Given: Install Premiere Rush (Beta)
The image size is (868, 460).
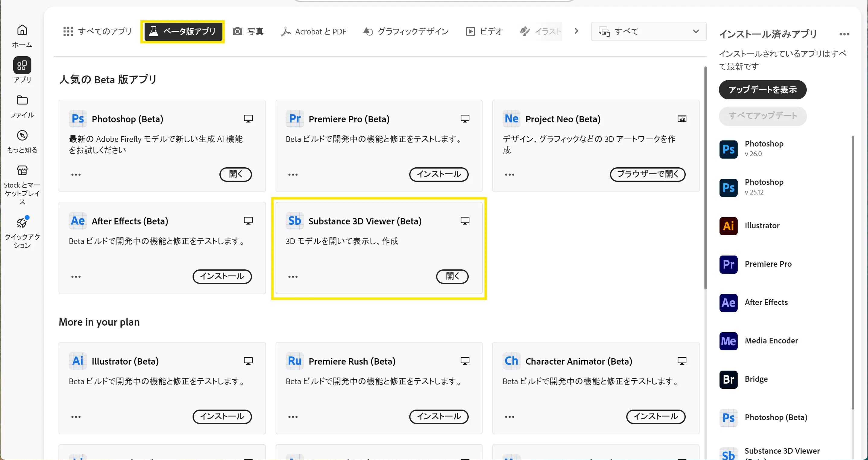Looking at the screenshot, I should [x=439, y=417].
